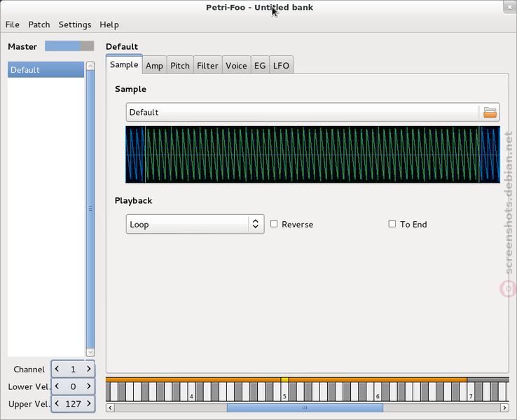Adjust the Master volume slider
Viewport: 517px width, 420px height.
pos(69,46)
